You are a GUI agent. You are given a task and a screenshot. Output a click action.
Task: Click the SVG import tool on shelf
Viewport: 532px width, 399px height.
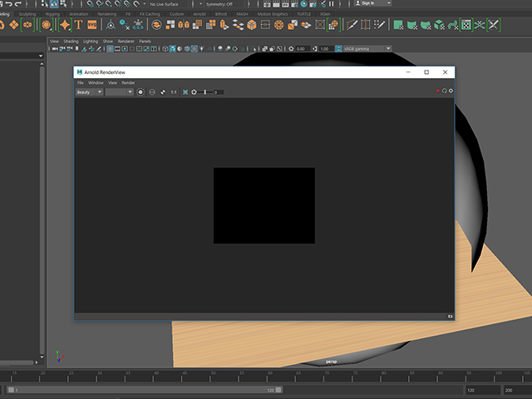point(92,25)
